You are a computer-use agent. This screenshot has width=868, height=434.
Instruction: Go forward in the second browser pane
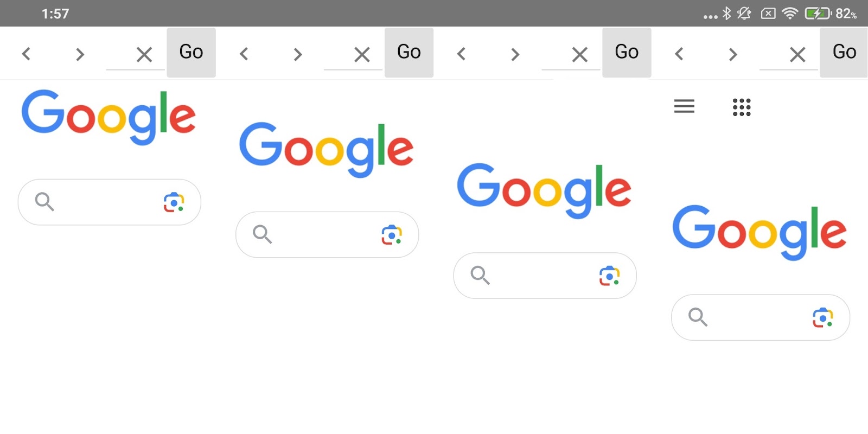click(297, 54)
